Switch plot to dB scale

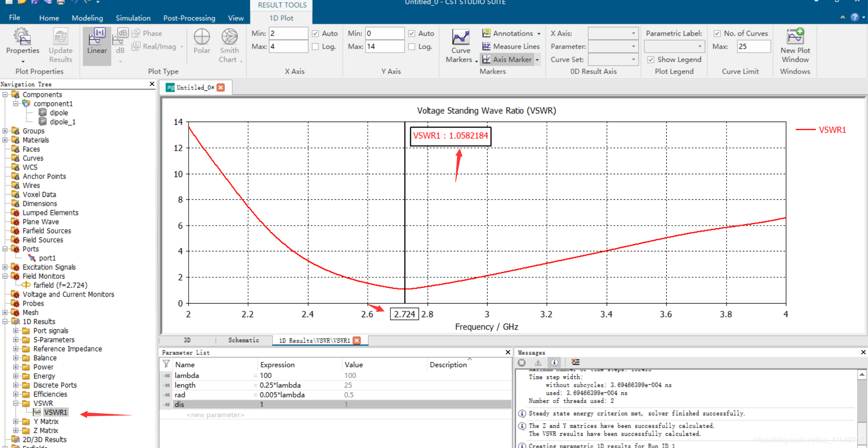121,42
